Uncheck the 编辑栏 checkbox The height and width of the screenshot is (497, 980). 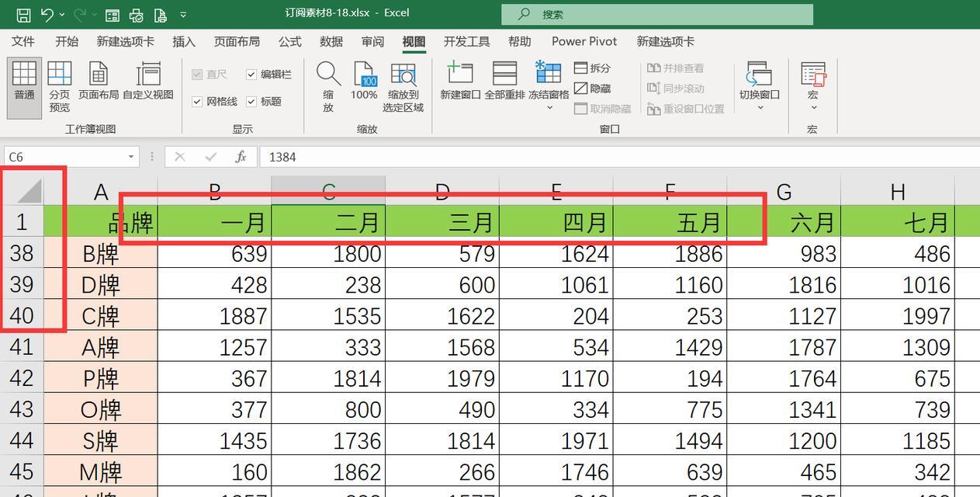[x=251, y=75]
